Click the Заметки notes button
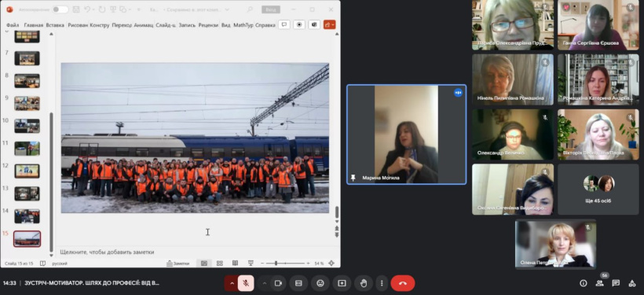 [177, 264]
